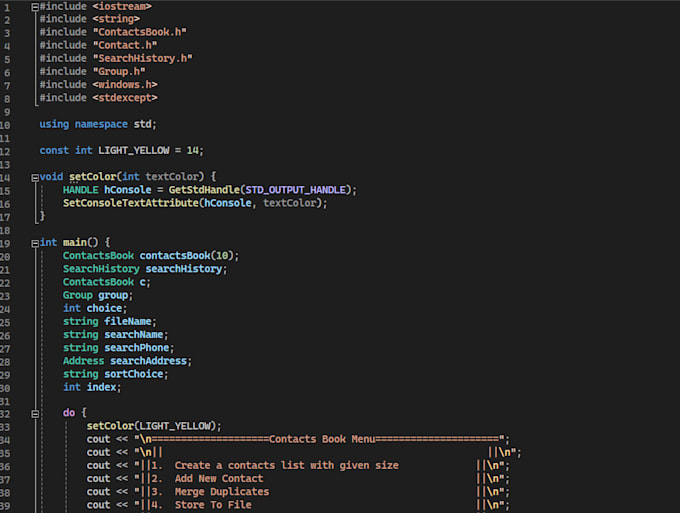Click the fileName variable
Viewport: 680px width, 513px height.
[128, 321]
